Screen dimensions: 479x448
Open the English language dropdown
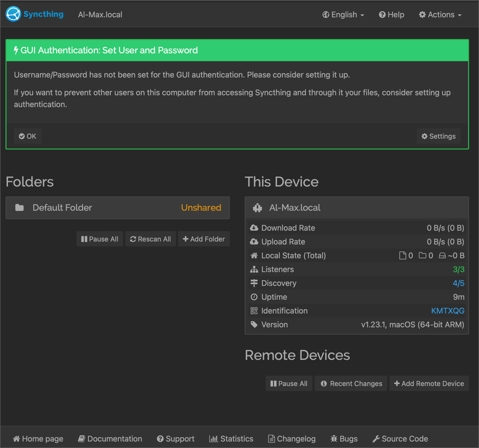pyautogui.click(x=343, y=15)
